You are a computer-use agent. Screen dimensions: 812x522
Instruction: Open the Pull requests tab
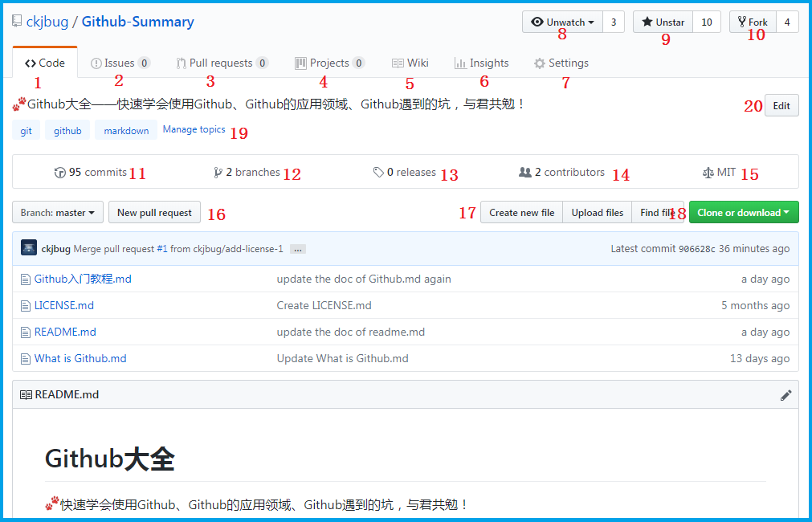(x=222, y=63)
